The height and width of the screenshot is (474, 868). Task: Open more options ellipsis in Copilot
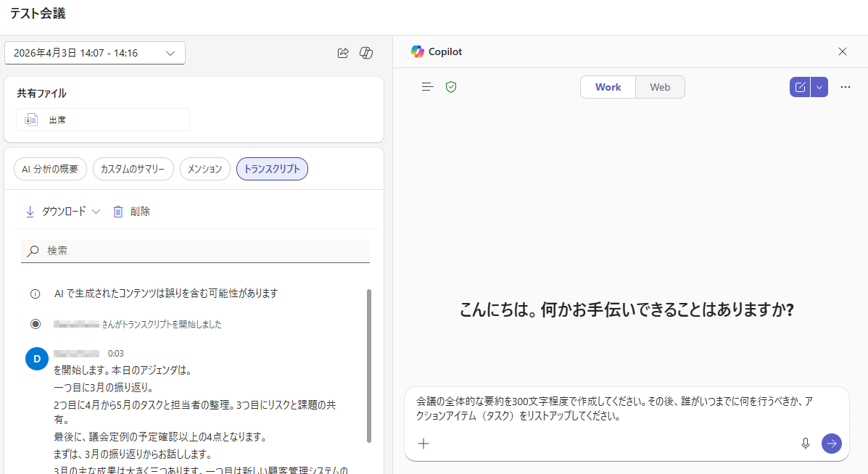point(845,87)
